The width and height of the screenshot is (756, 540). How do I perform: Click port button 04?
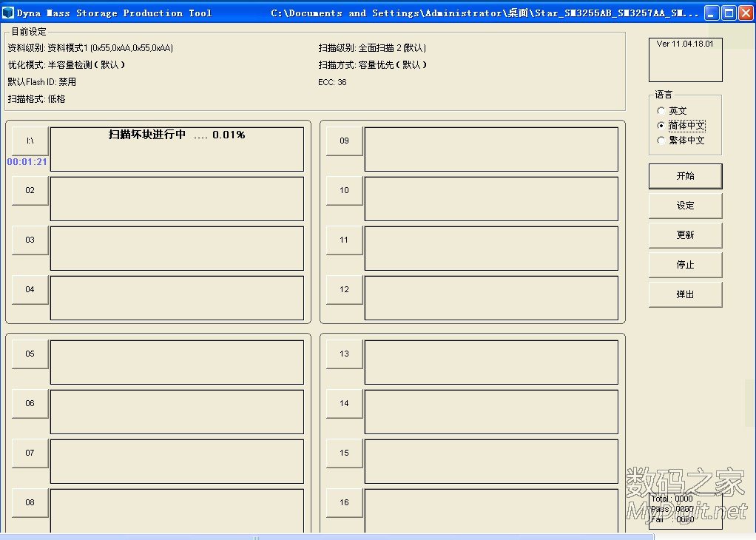[x=30, y=290]
